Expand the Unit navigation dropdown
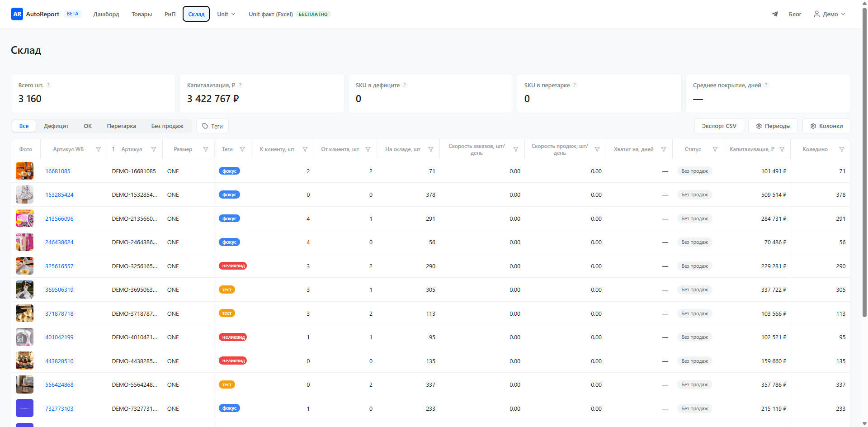The height and width of the screenshot is (427, 868). [x=226, y=14]
